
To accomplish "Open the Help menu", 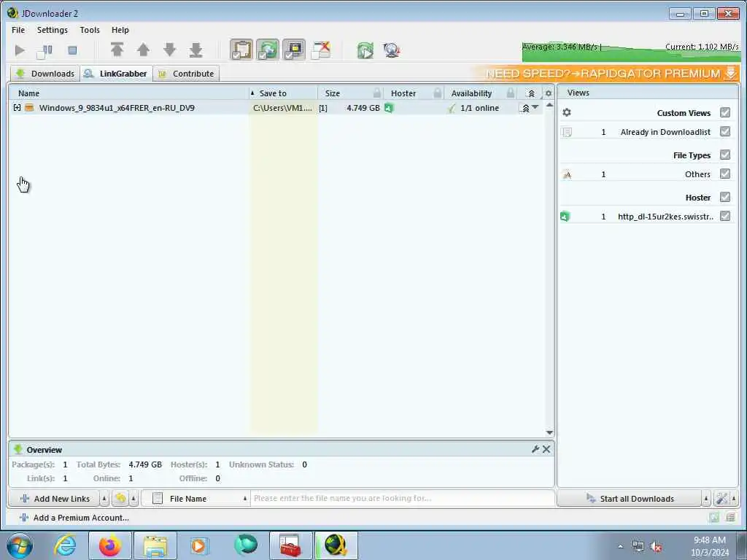I will click(120, 30).
